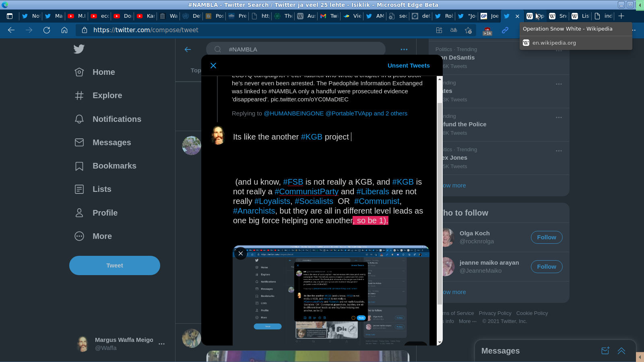Image resolution: width=644 pixels, height=362 pixels.
Task: Click the #NAMBLA search field
Action: 296,49
